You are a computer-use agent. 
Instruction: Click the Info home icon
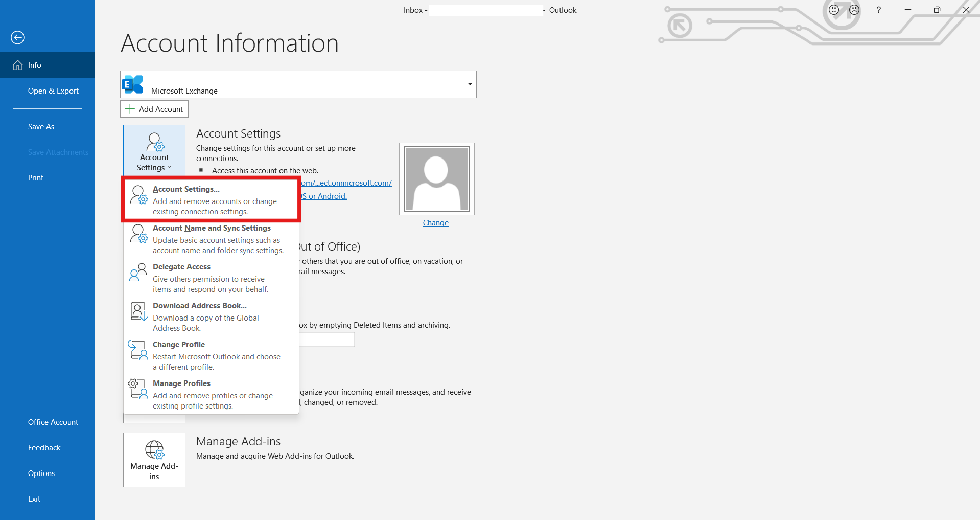point(18,65)
